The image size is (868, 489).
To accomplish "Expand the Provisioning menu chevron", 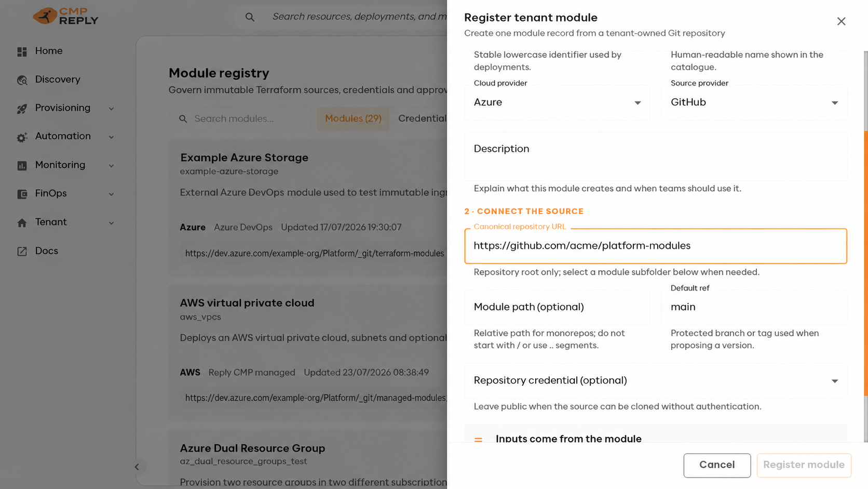I will coord(111,109).
